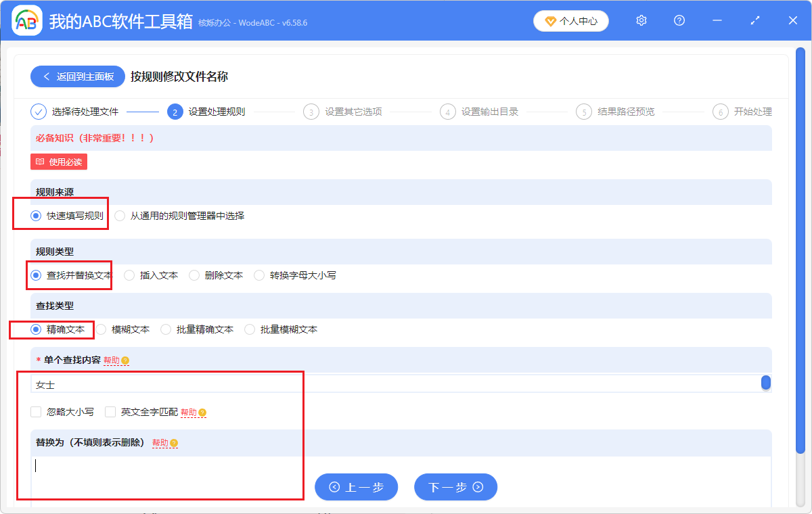Open 个人中心 user center

pyautogui.click(x=570, y=20)
